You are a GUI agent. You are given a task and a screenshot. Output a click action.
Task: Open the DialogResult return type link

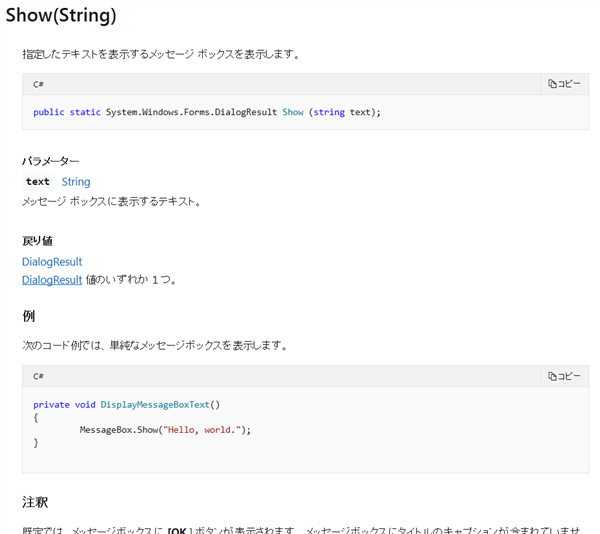pos(52,262)
